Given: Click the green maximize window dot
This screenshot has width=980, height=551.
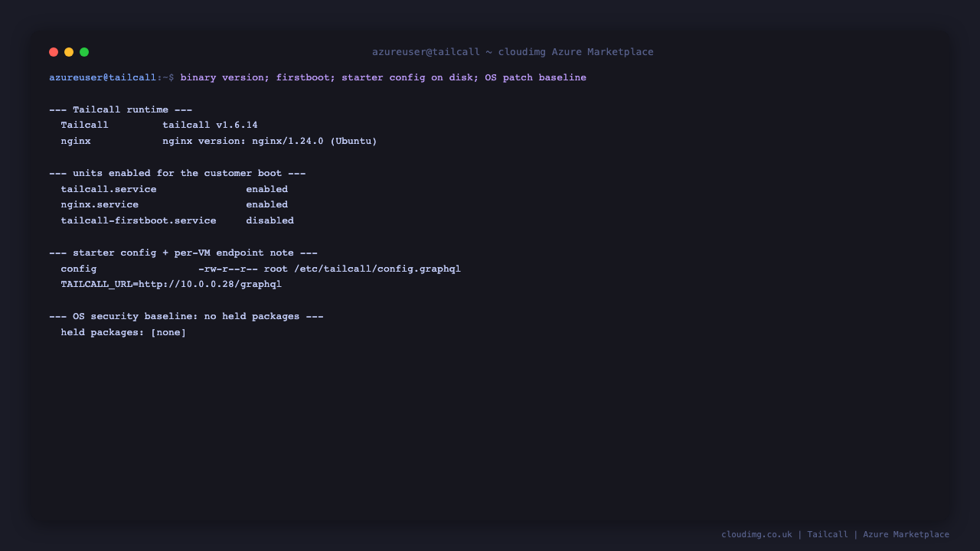Looking at the screenshot, I should pyautogui.click(x=84, y=52).
